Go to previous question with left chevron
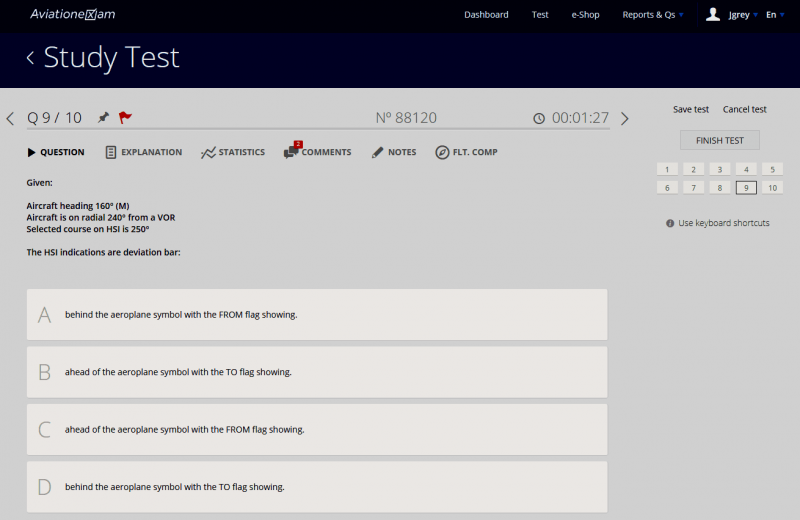The width and height of the screenshot is (800, 520). click(x=10, y=119)
